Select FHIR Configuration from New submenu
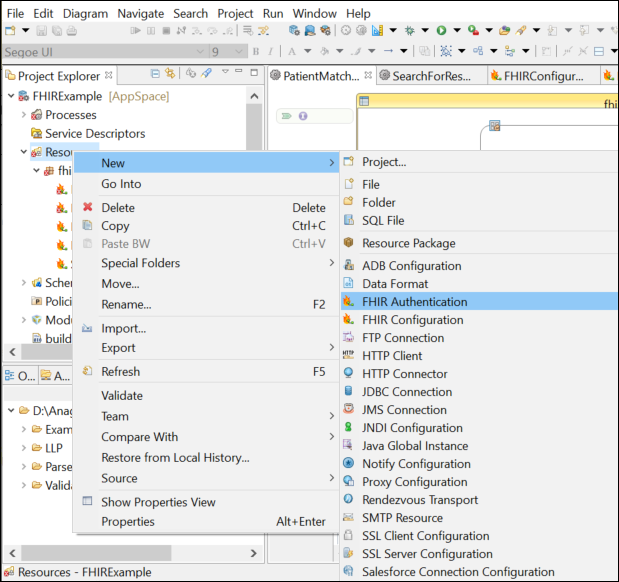The height and width of the screenshot is (582, 619). [412, 320]
